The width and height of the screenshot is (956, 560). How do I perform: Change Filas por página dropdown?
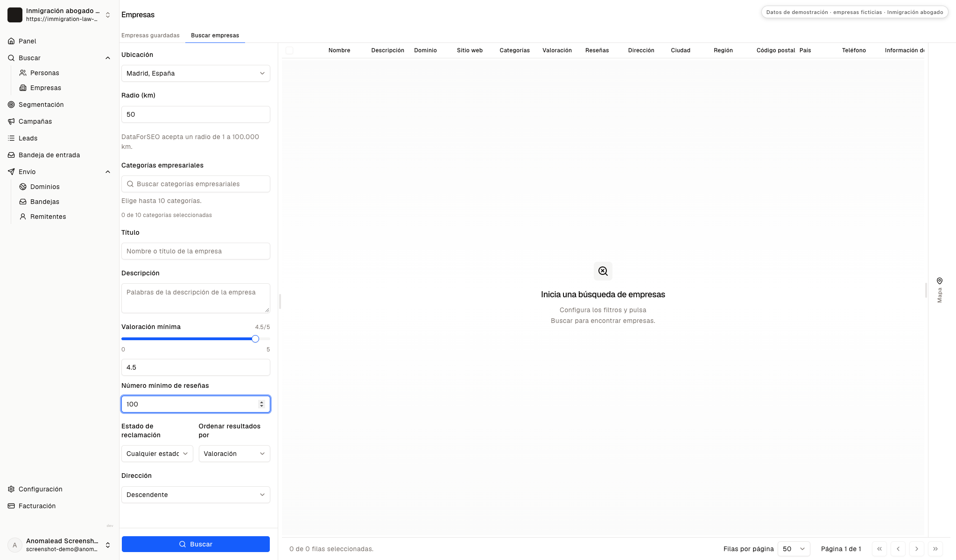pos(794,549)
